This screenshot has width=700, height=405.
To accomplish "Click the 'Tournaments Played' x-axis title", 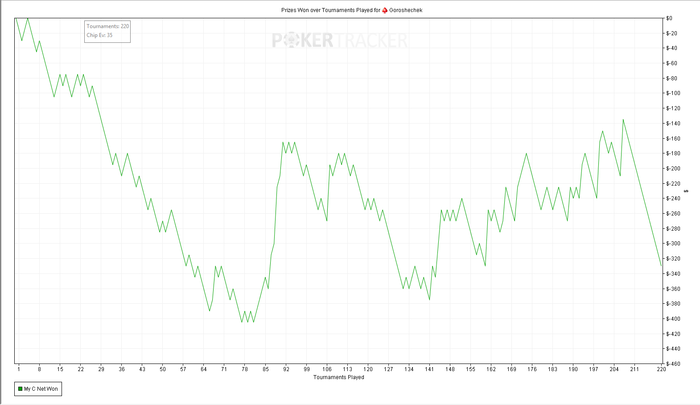I will coord(339,377).
